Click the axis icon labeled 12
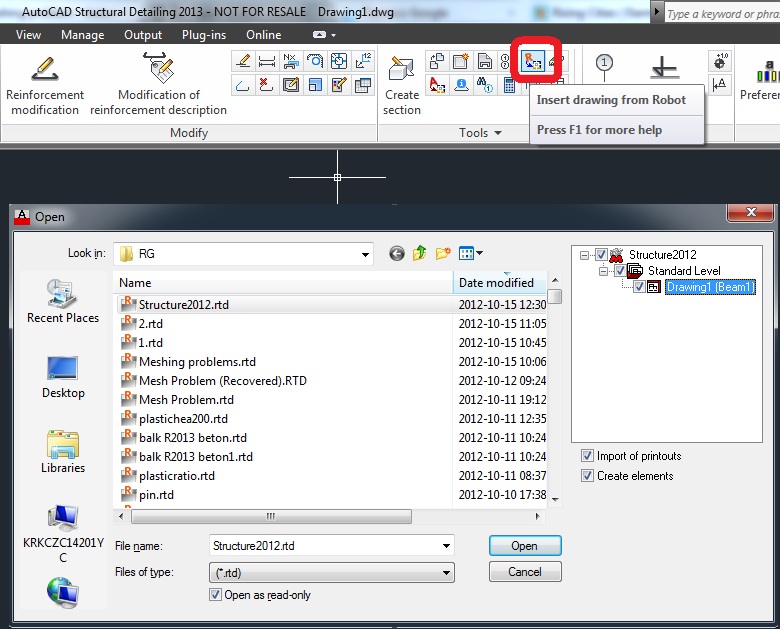Image resolution: width=780 pixels, height=629 pixels. point(363,61)
